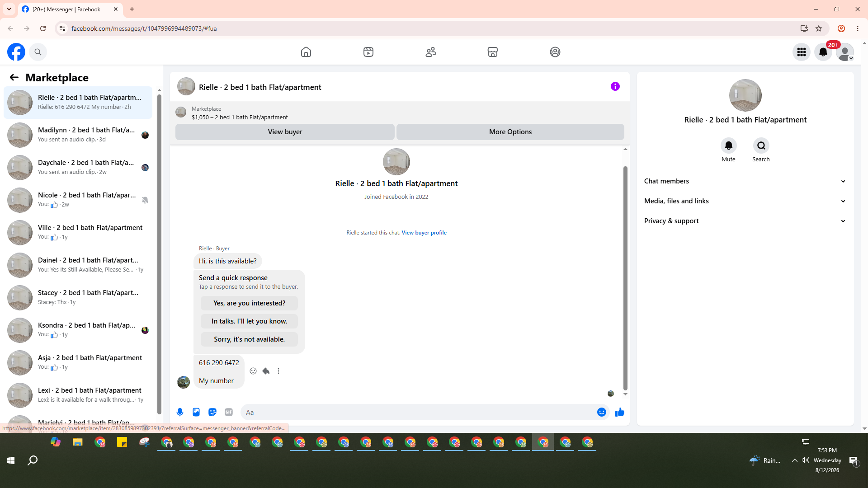The height and width of the screenshot is (488, 868).
Task: Expand the Chat members section
Action: click(745, 181)
